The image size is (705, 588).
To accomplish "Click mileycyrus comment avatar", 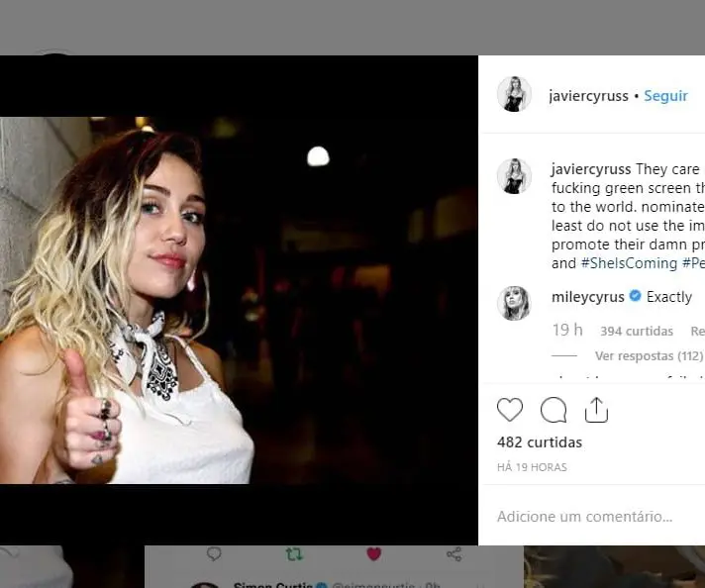I will [514, 302].
